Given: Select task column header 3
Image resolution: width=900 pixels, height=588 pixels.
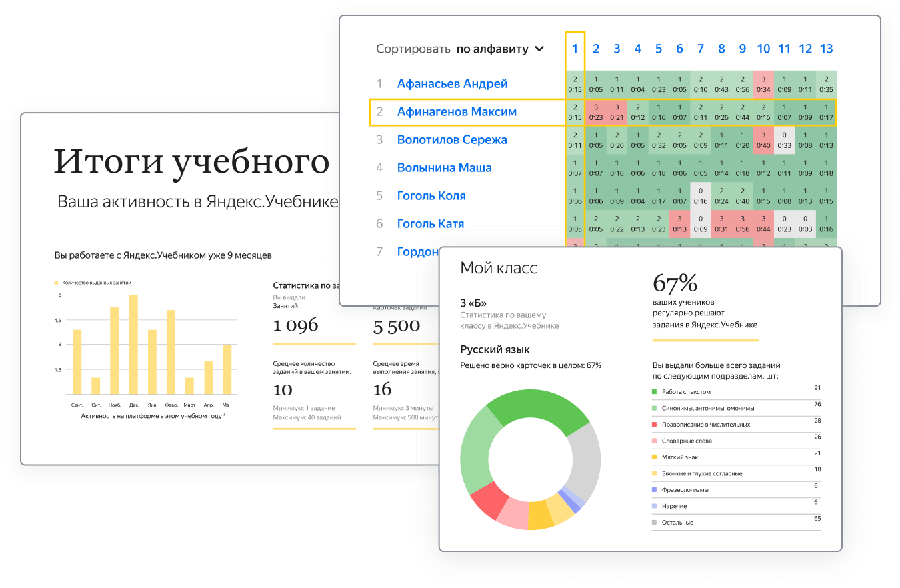Looking at the screenshot, I should [617, 49].
